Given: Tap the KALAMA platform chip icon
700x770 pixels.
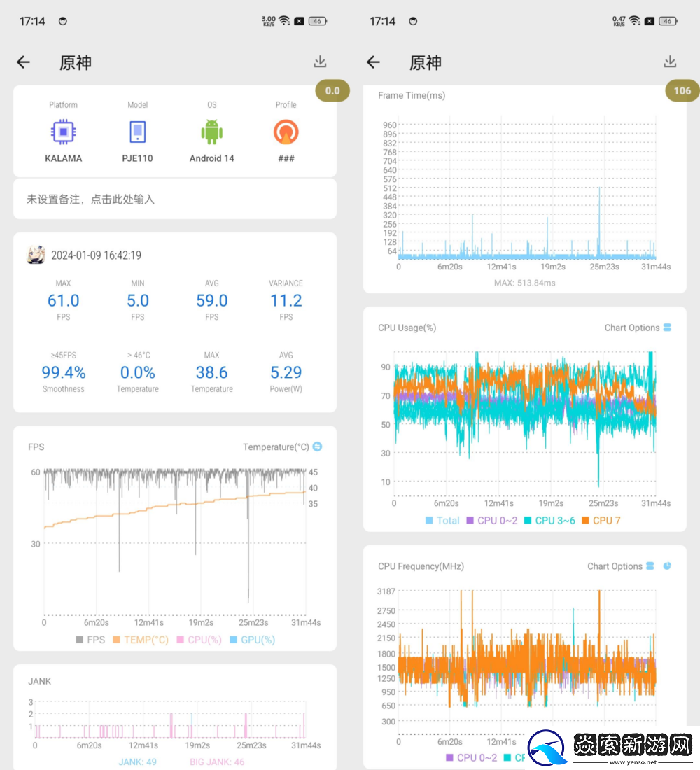Looking at the screenshot, I should [x=64, y=132].
